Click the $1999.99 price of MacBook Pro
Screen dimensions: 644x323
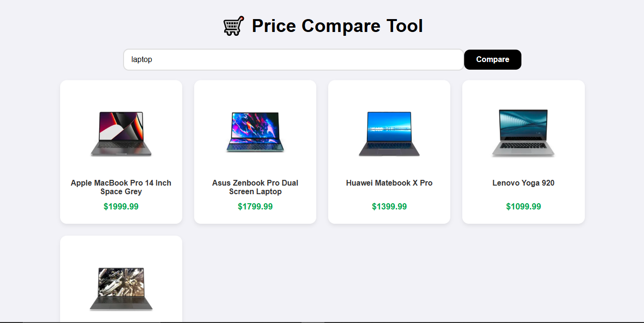121,207
